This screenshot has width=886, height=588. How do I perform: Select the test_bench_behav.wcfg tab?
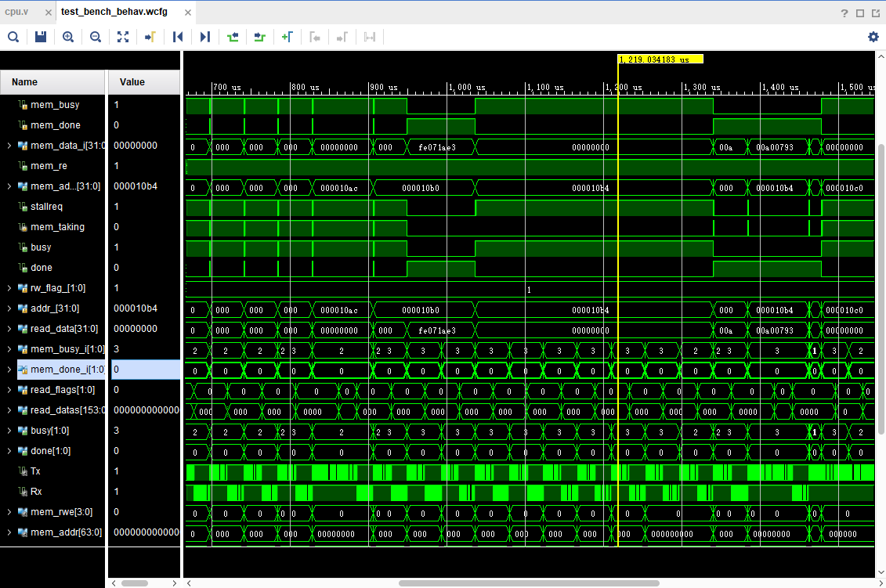tap(114, 12)
